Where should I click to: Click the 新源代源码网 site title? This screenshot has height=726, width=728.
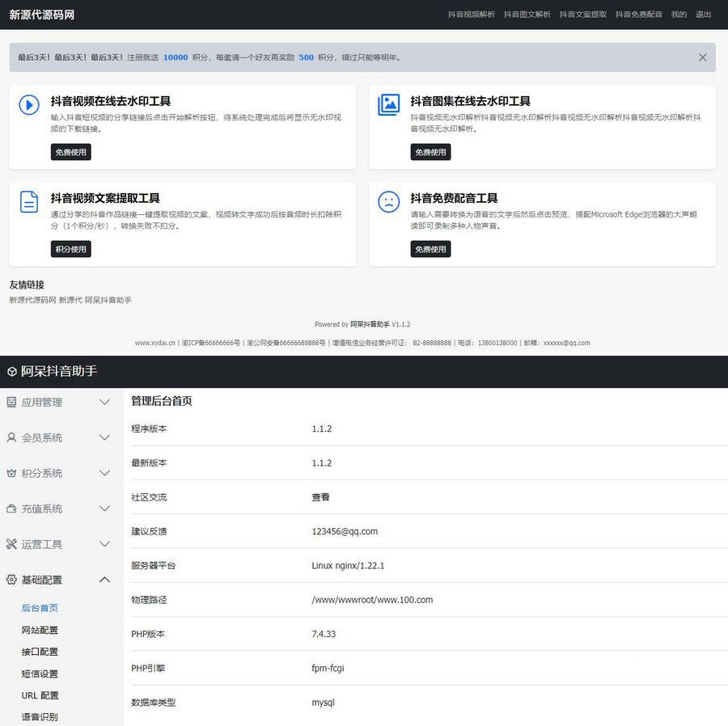pos(42,15)
